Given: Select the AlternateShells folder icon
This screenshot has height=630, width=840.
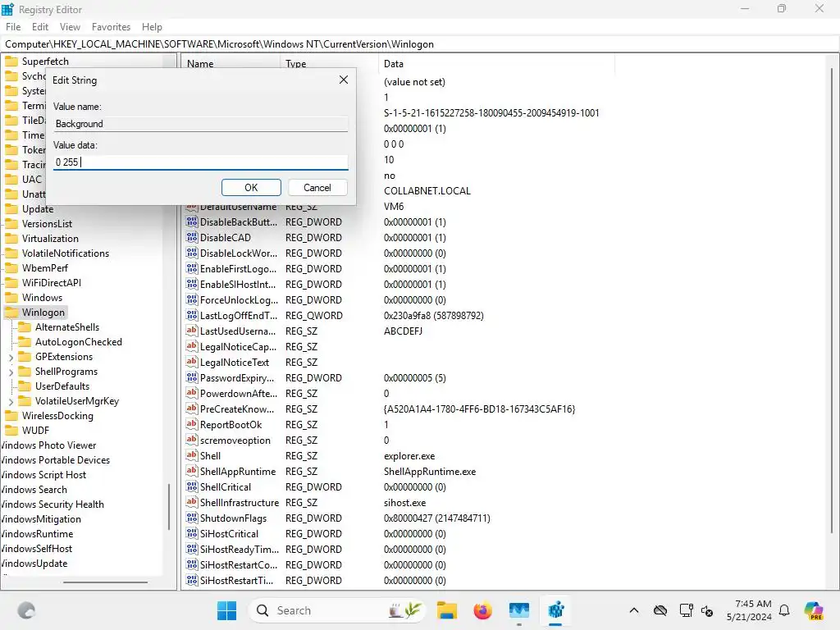Looking at the screenshot, I should 25,327.
